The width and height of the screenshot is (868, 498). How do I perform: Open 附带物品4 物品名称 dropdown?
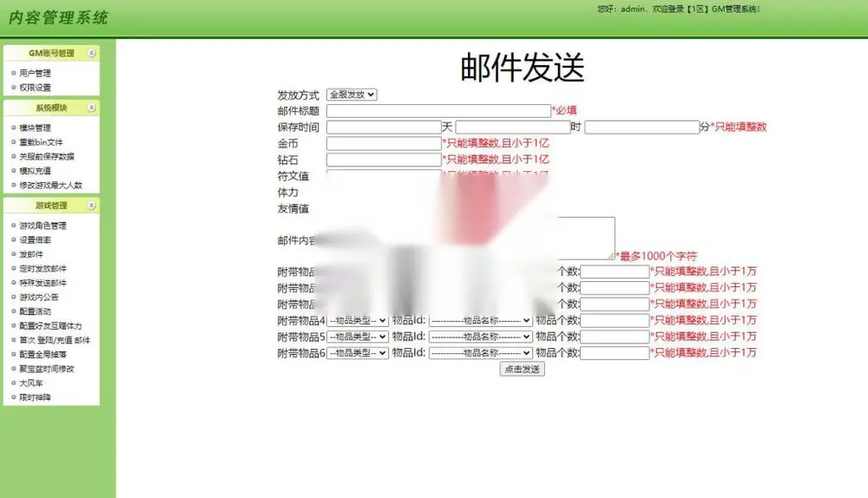tap(481, 320)
